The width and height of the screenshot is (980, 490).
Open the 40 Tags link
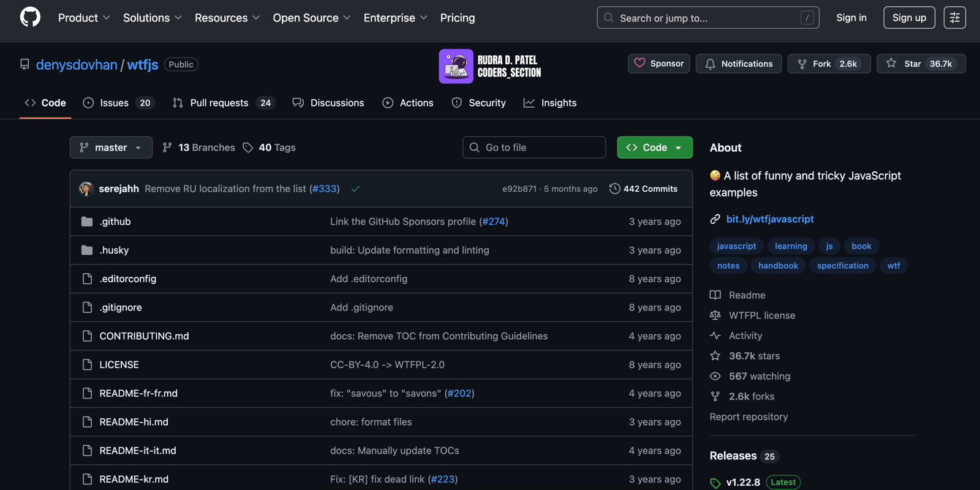pos(269,148)
